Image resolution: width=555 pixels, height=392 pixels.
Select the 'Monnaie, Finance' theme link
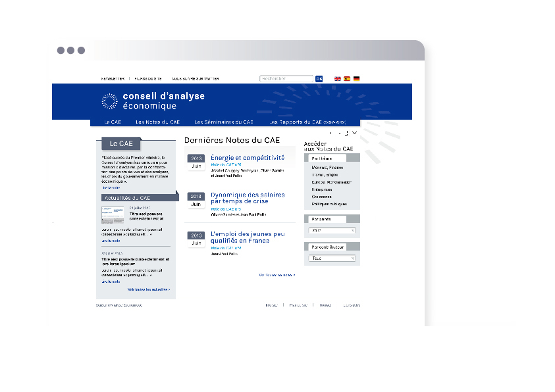(x=327, y=168)
